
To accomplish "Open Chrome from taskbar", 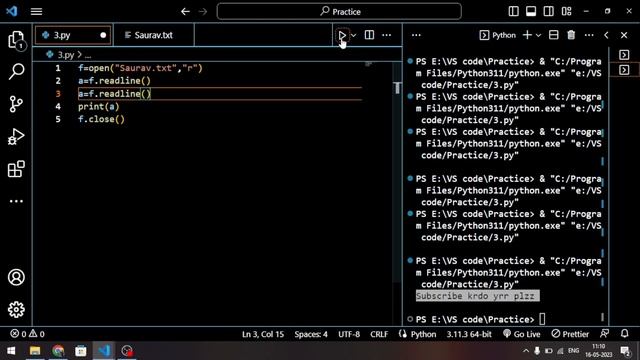I will coord(58,351).
